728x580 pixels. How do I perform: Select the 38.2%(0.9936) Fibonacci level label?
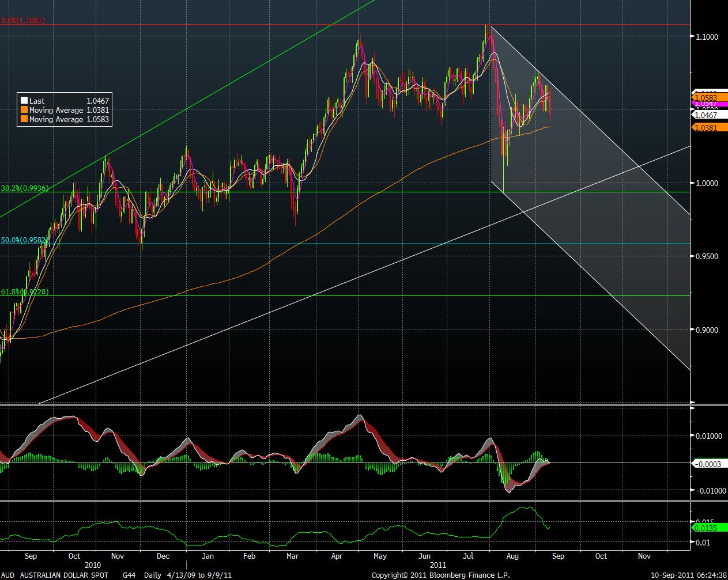point(24,188)
